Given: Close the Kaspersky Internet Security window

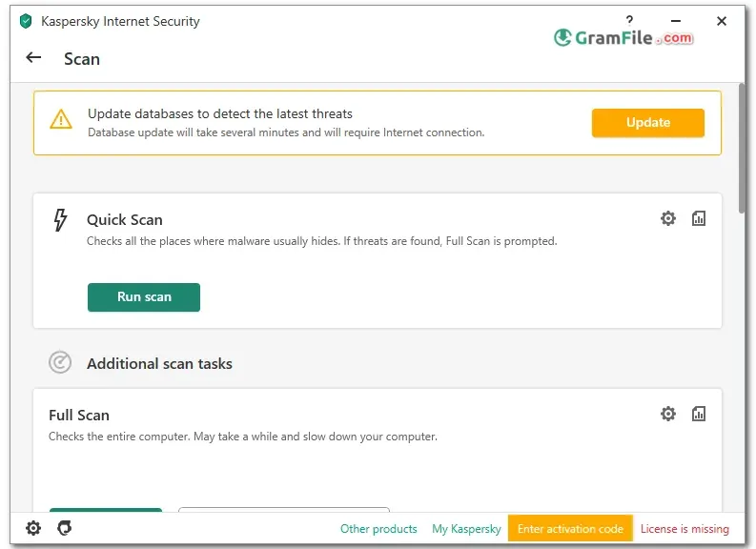Looking at the screenshot, I should point(722,21).
